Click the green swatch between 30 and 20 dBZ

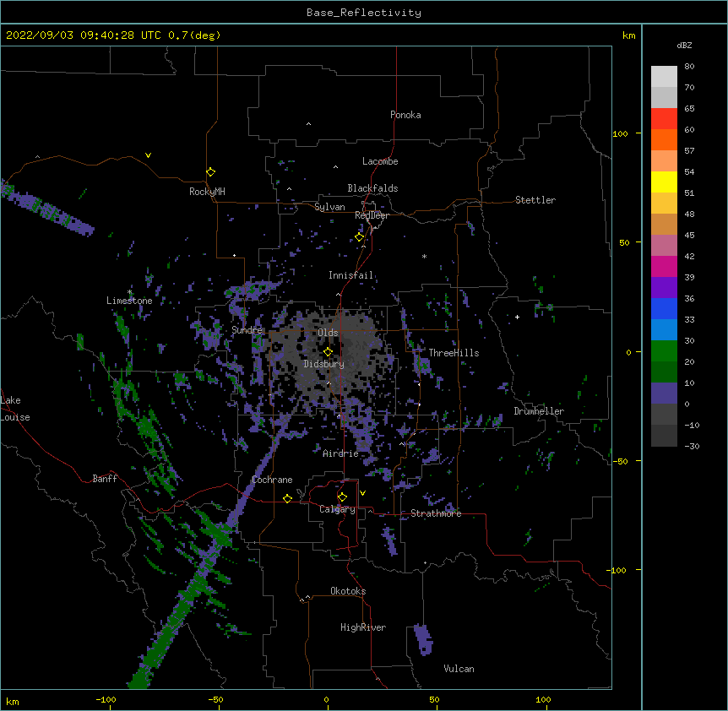664,351
